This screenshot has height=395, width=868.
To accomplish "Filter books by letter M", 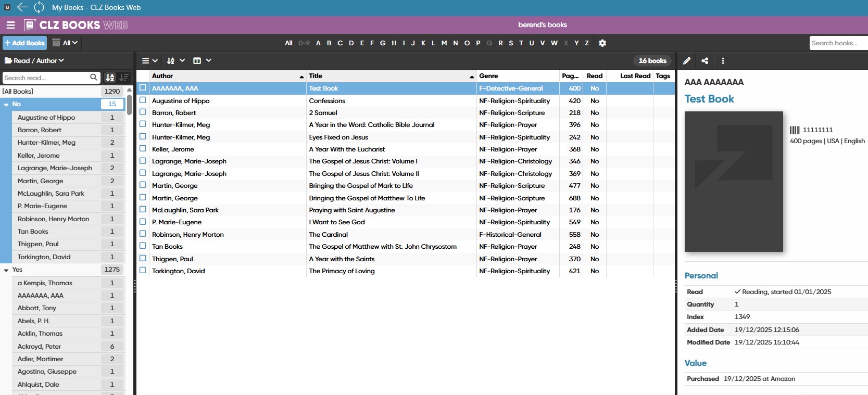I will tap(444, 43).
